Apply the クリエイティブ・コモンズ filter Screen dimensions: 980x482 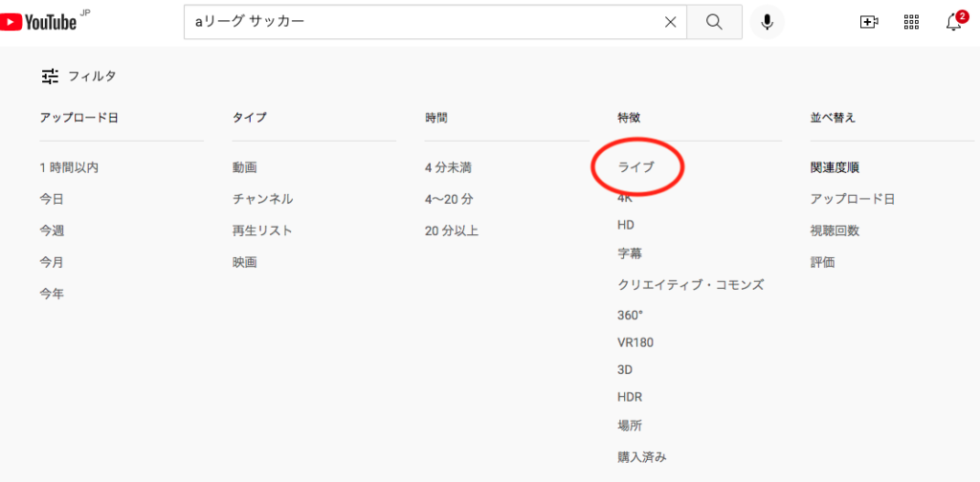tap(690, 285)
